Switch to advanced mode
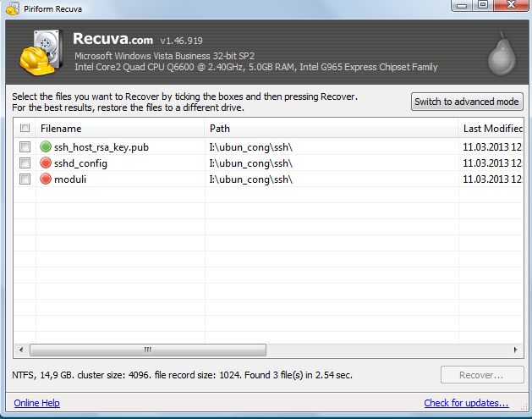This screenshot has width=532, height=419. tap(467, 102)
